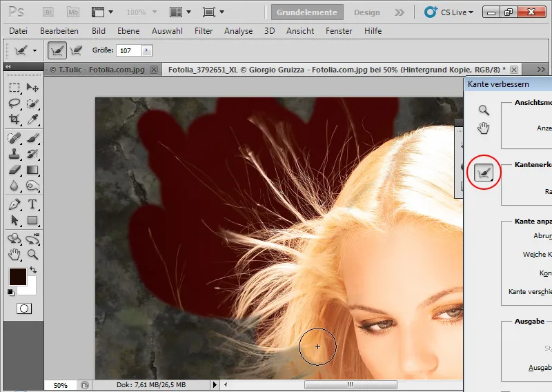
Task: Select the Grundelemente workspace
Action: (307, 12)
